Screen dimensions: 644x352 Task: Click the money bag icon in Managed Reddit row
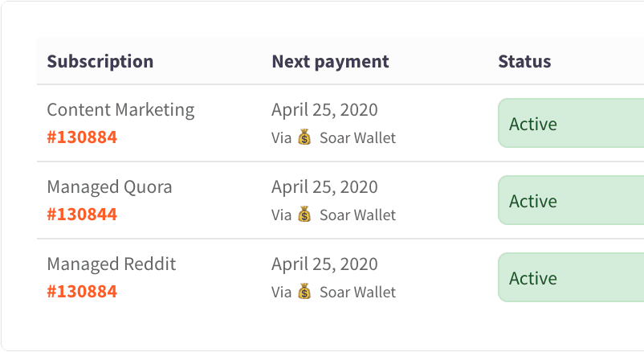304,291
